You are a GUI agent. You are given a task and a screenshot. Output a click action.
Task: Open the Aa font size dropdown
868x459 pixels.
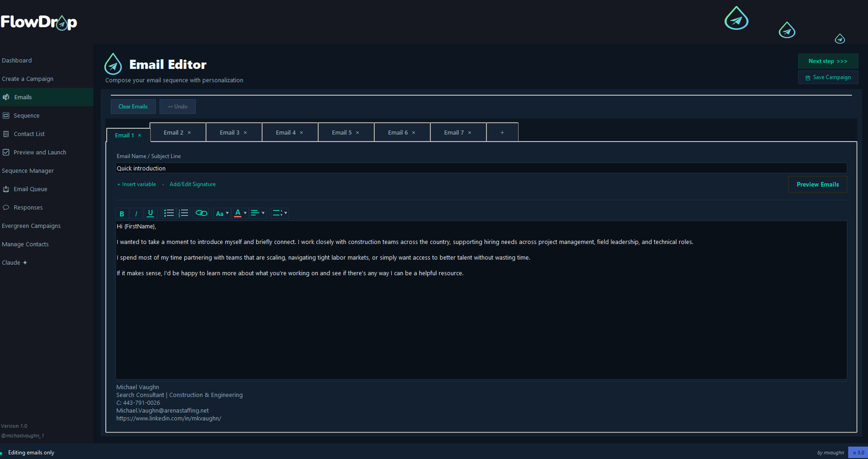(222, 213)
